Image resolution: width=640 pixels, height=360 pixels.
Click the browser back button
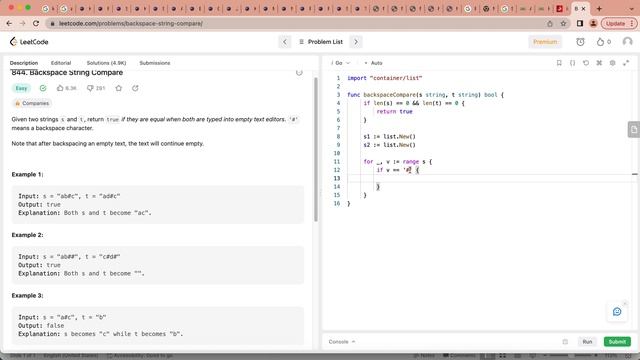point(9,24)
